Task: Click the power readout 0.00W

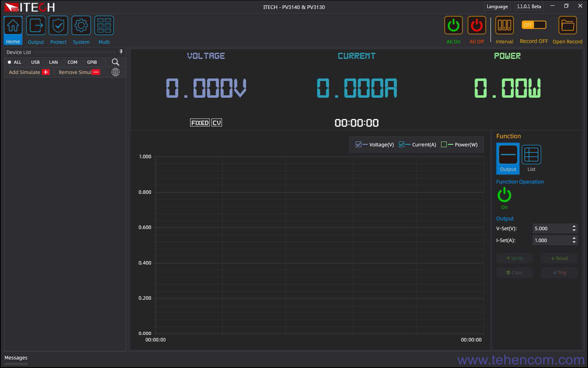Action: (508, 88)
